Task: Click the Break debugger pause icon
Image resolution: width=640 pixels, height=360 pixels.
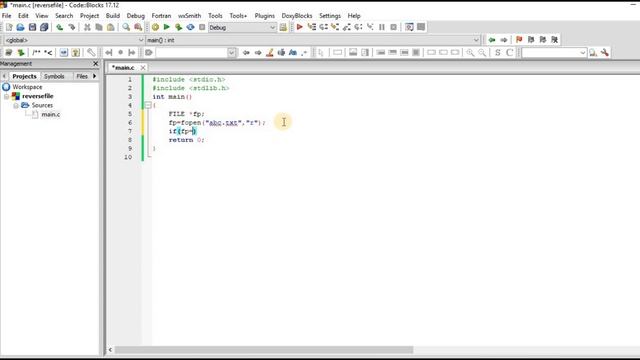Action: (382, 27)
